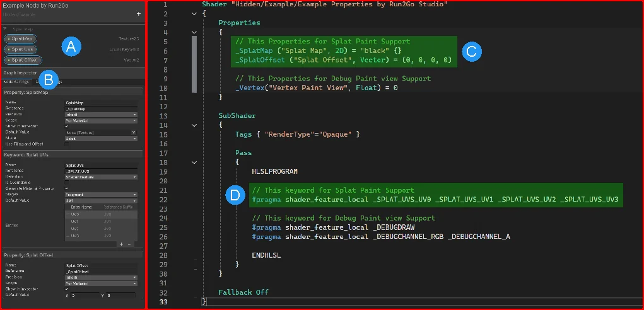
Task: Click the Y default value field
Action: 120,296
